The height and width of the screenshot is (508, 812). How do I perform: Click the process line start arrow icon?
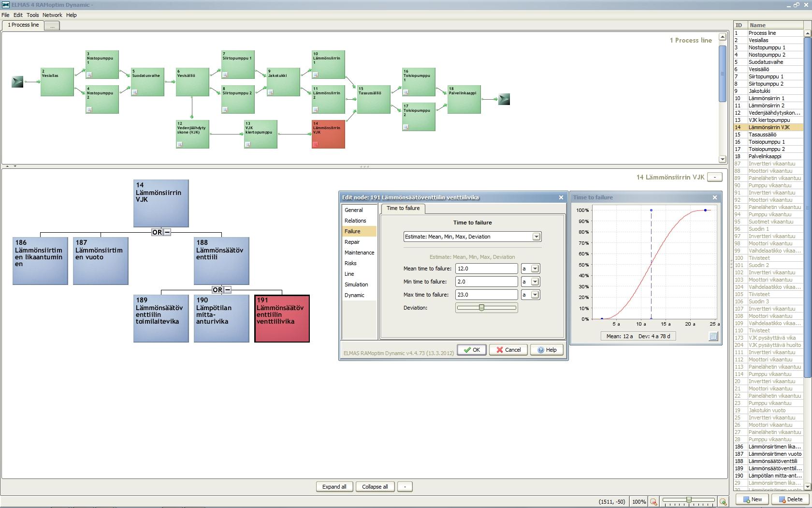[17, 82]
